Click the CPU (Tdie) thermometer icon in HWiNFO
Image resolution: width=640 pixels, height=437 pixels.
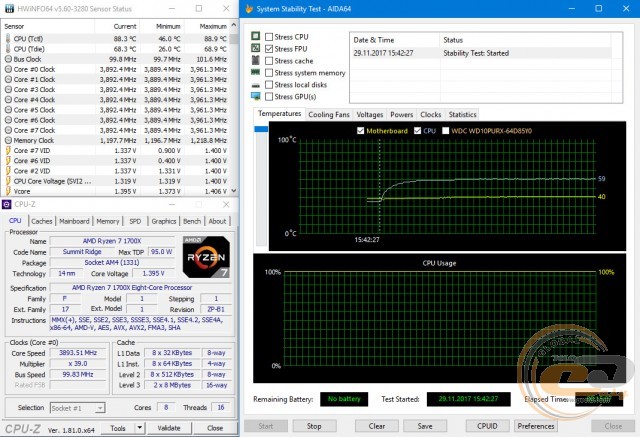(8, 49)
